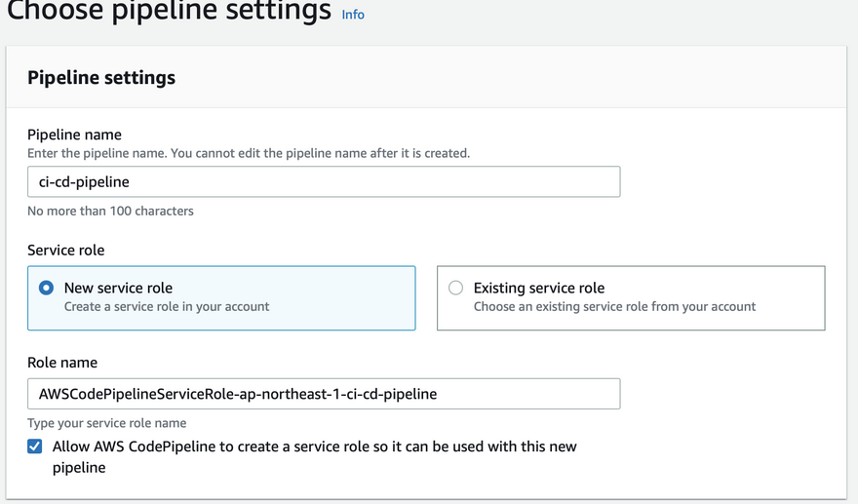Viewport: 858px width, 504px height.
Task: Click the 'New service role' option title
Action: 118,288
